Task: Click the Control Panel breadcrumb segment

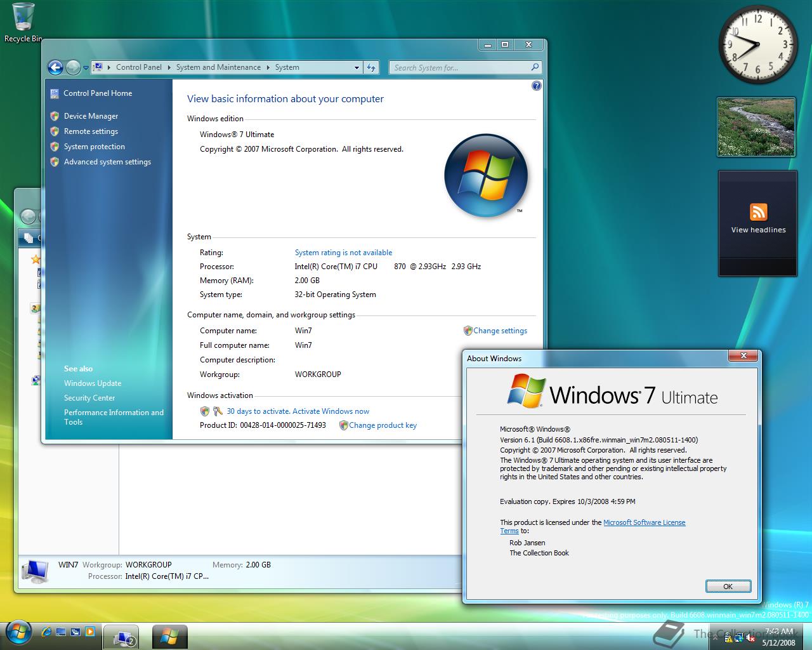Action: point(139,67)
